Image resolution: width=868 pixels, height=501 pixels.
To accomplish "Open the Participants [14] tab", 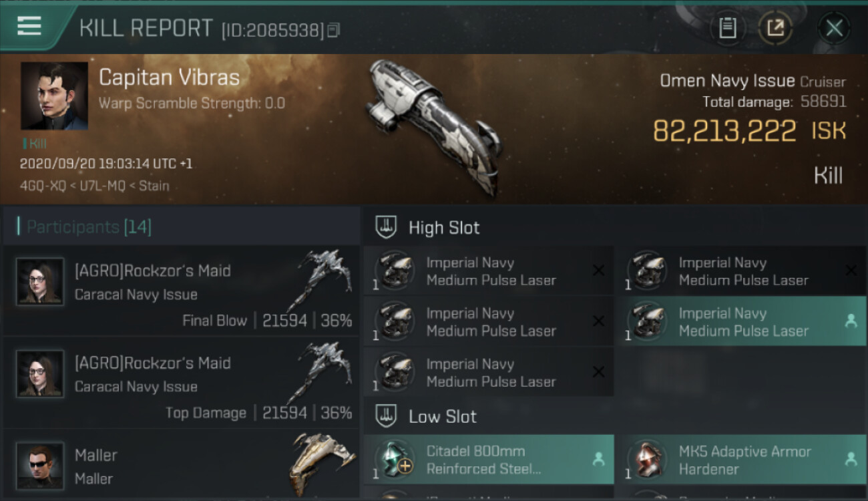I will pos(89,227).
